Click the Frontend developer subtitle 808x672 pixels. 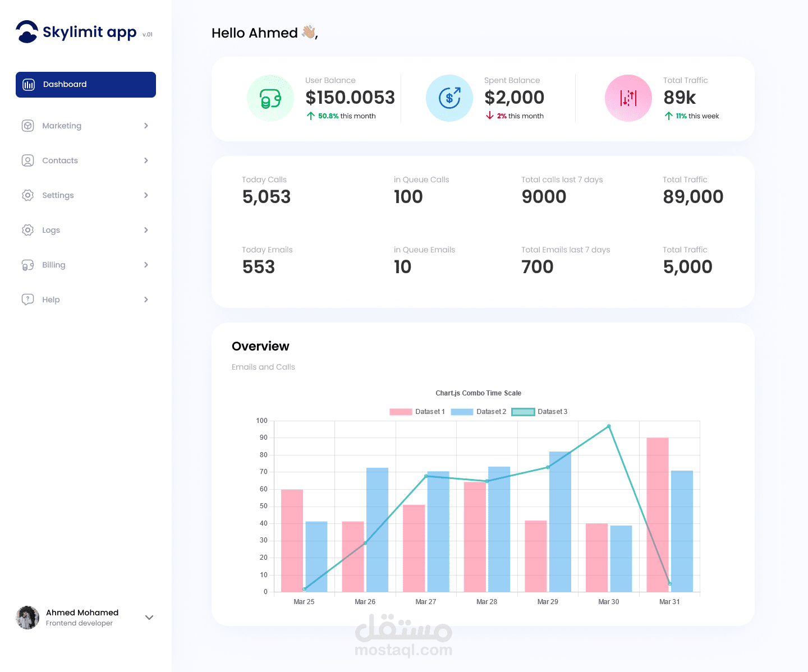[79, 623]
